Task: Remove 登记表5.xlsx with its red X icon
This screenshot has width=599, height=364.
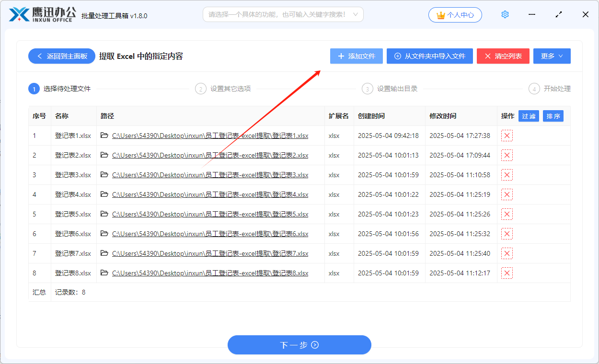Action: [x=507, y=214]
